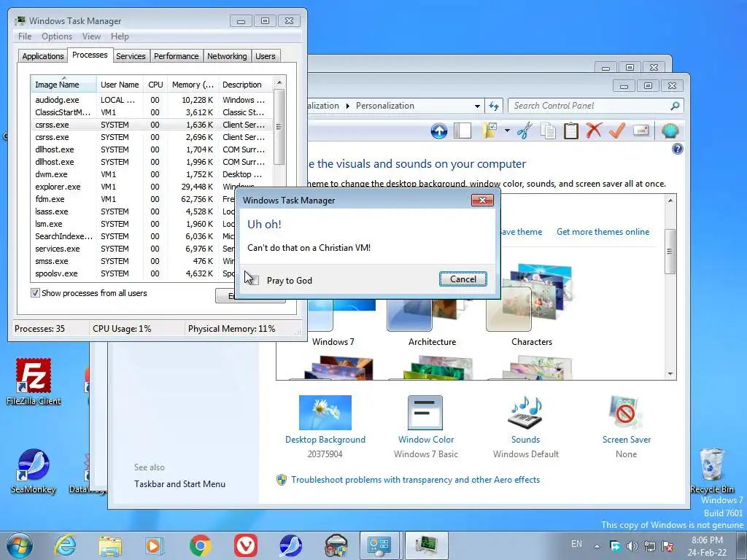Switch to the Applications tab
Screen dimensions: 747x560
point(43,56)
